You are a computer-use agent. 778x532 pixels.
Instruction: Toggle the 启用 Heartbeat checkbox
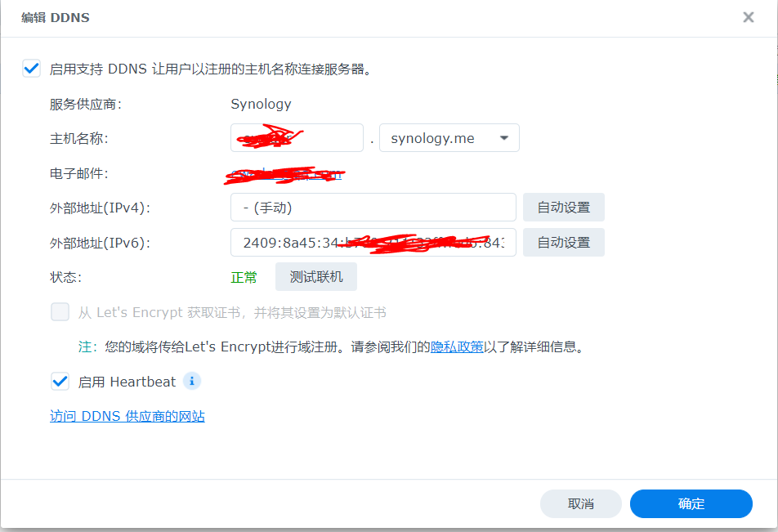click(60, 382)
